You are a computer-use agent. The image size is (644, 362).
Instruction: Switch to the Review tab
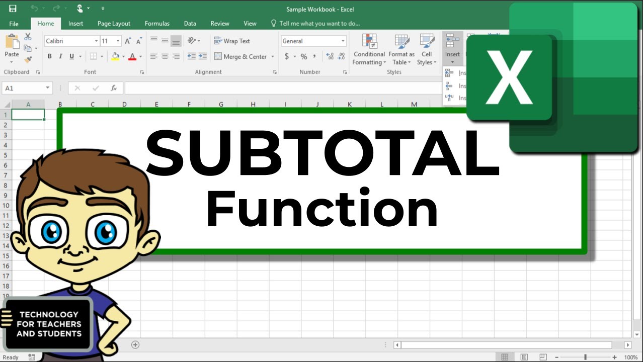tap(220, 24)
